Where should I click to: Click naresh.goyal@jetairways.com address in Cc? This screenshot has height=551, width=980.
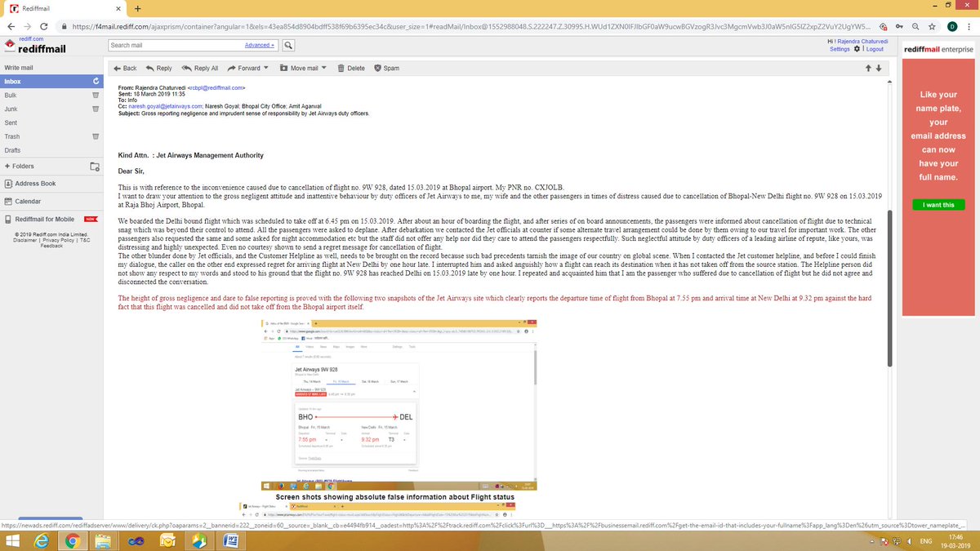point(167,106)
